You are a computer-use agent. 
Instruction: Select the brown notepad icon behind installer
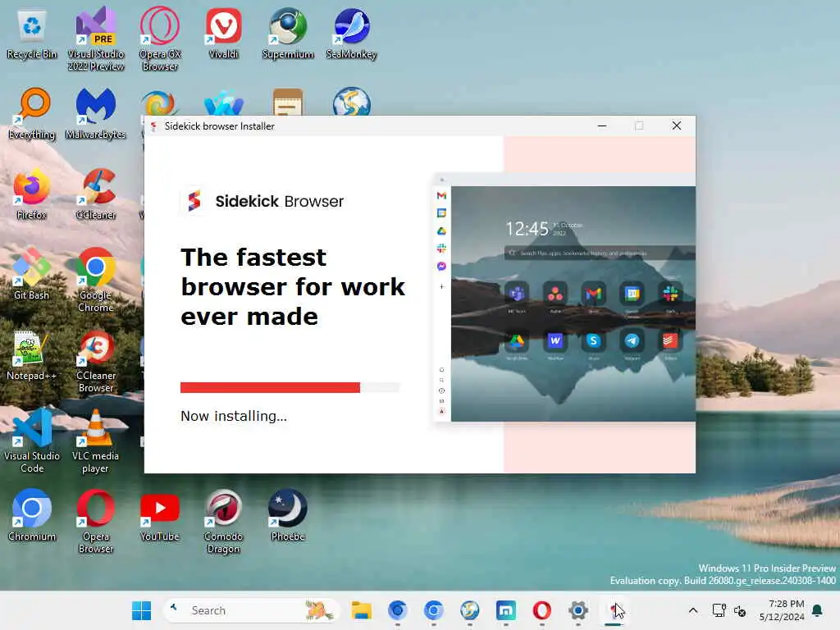point(288,102)
